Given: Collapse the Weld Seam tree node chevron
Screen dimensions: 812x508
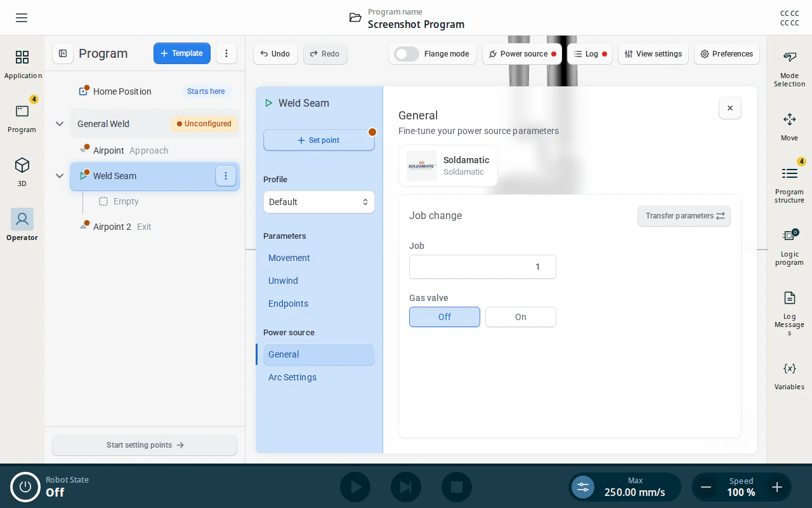Looking at the screenshot, I should (60, 176).
